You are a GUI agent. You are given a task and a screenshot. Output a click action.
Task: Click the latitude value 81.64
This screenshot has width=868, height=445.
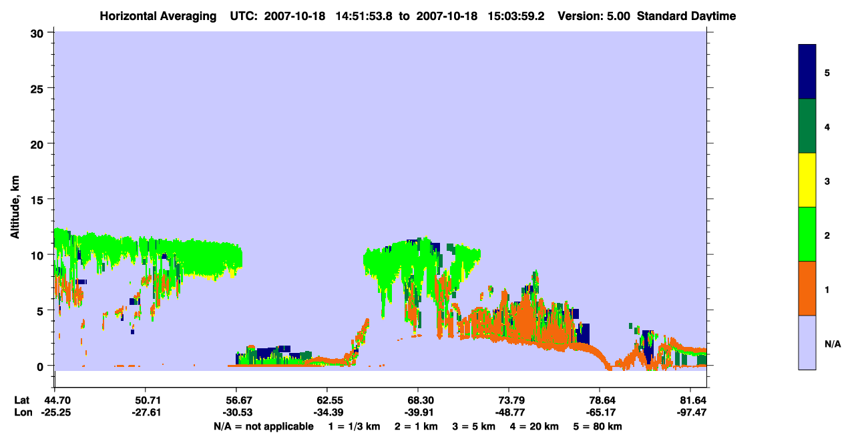tap(693, 400)
